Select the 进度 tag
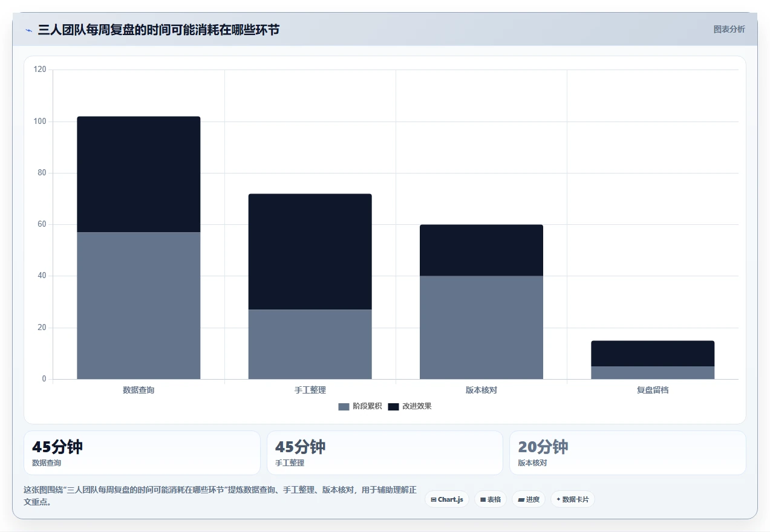This screenshot has width=770, height=532. [x=529, y=499]
